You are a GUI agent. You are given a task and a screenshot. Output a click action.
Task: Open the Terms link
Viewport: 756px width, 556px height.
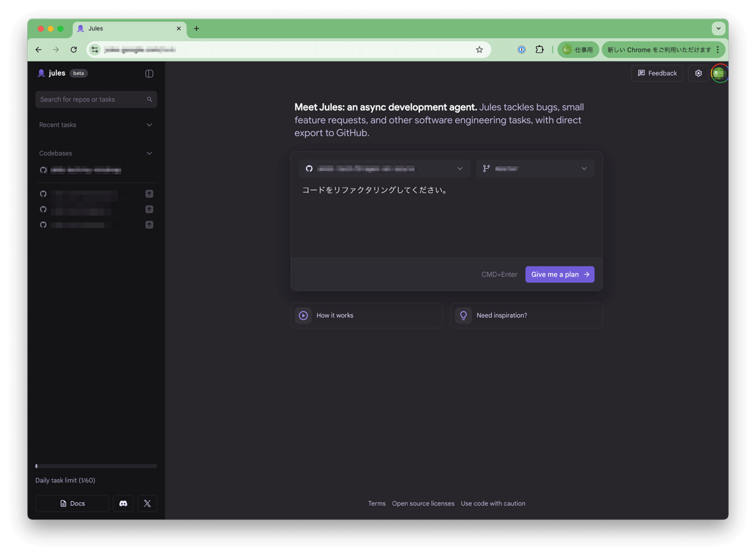[x=377, y=504]
